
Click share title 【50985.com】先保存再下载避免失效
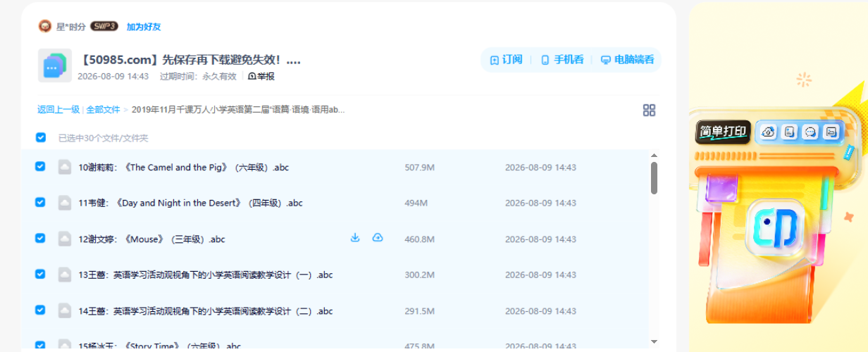click(190, 60)
